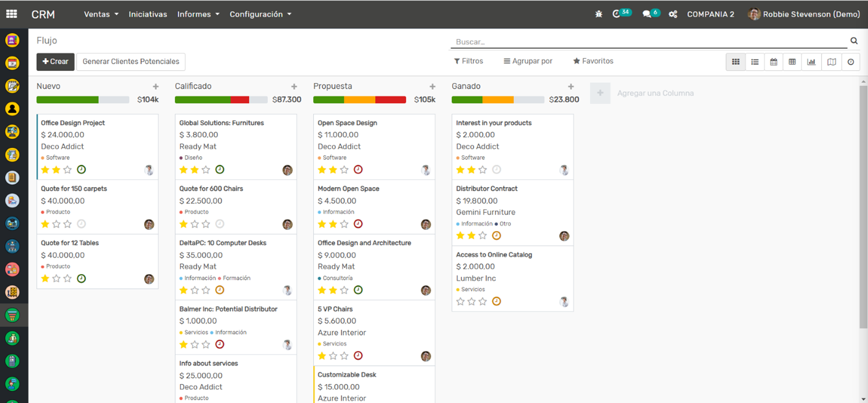Open the conversations icon with badge 6
Screen dimensions: 868x403
[x=647, y=14]
